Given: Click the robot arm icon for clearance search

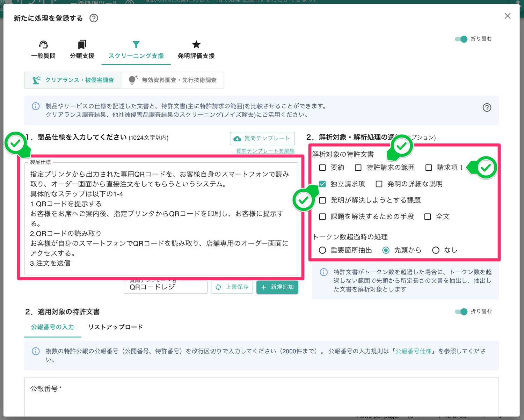Looking at the screenshot, I should (x=36, y=80).
